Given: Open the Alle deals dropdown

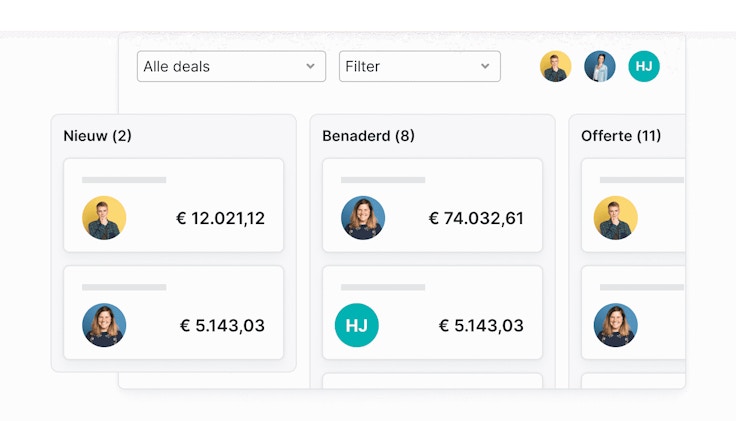Looking at the screenshot, I should [230, 67].
